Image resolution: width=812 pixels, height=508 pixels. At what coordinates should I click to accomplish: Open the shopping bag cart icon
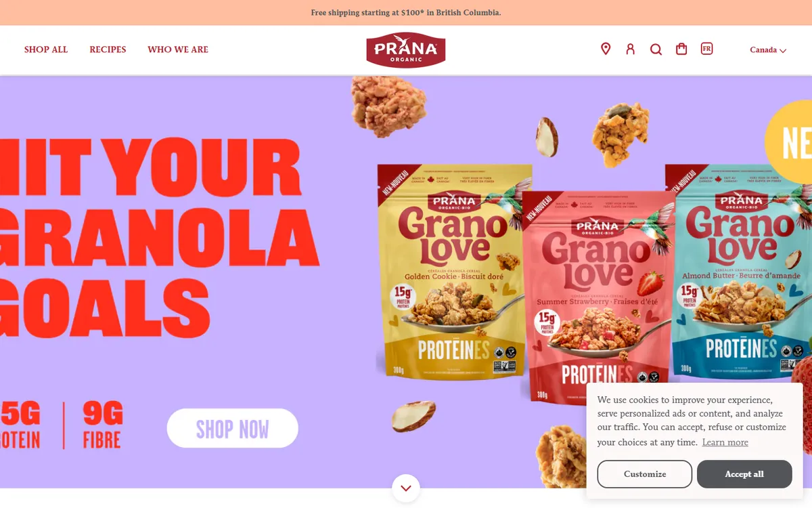681,49
